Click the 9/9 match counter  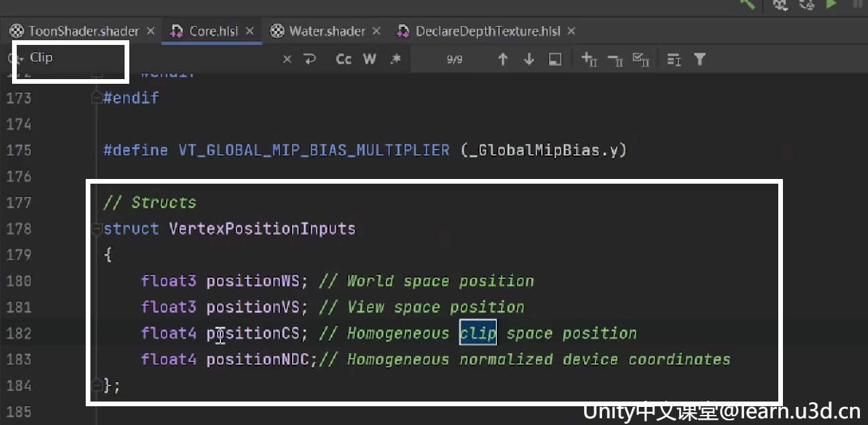click(455, 60)
